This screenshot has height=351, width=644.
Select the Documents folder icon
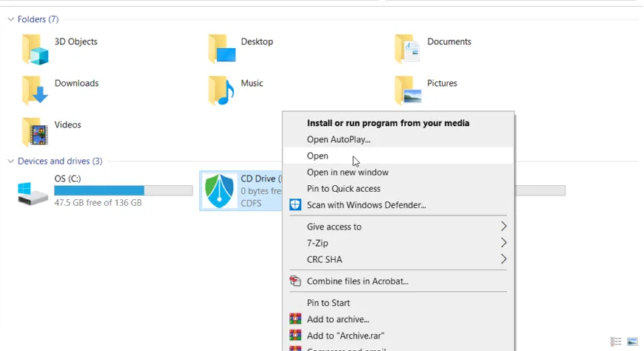407,50
